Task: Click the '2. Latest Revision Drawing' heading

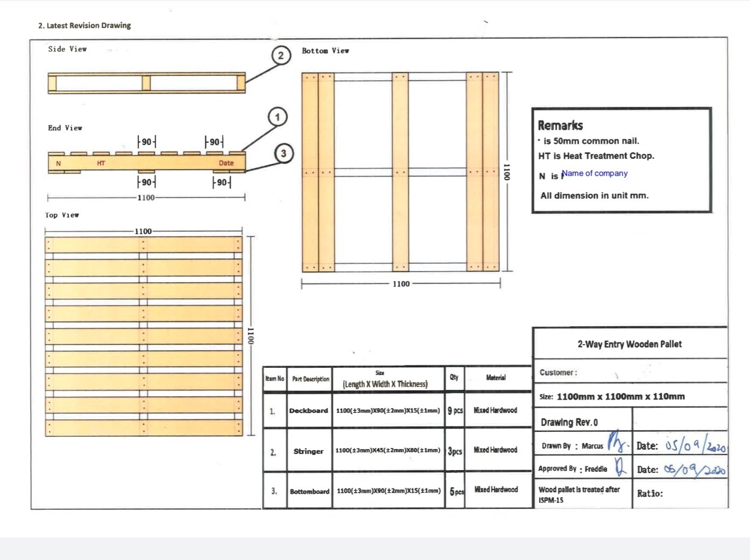Action: pos(85,25)
